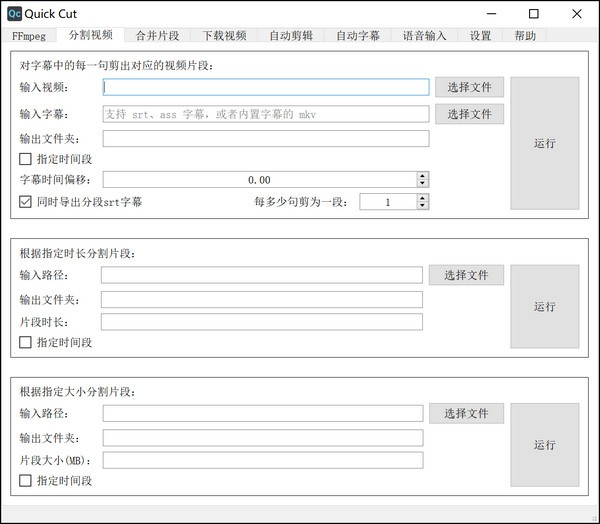The height and width of the screenshot is (524, 600).
Task: Uncheck 同时导出分段srt字幕 checkbox
Action: [x=26, y=202]
